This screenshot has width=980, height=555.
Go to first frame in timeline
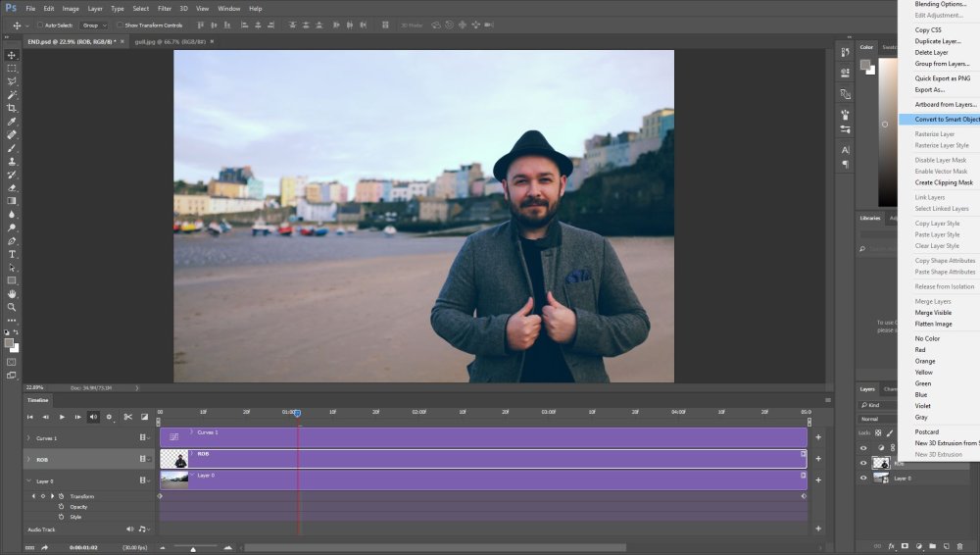(30, 417)
